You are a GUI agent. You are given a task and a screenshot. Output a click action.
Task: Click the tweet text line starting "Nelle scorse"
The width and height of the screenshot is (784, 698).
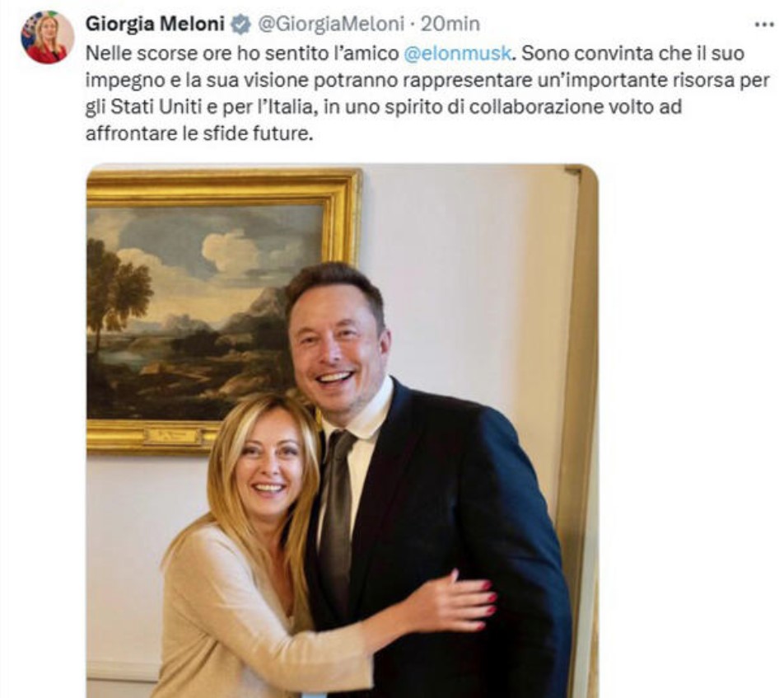415,53
